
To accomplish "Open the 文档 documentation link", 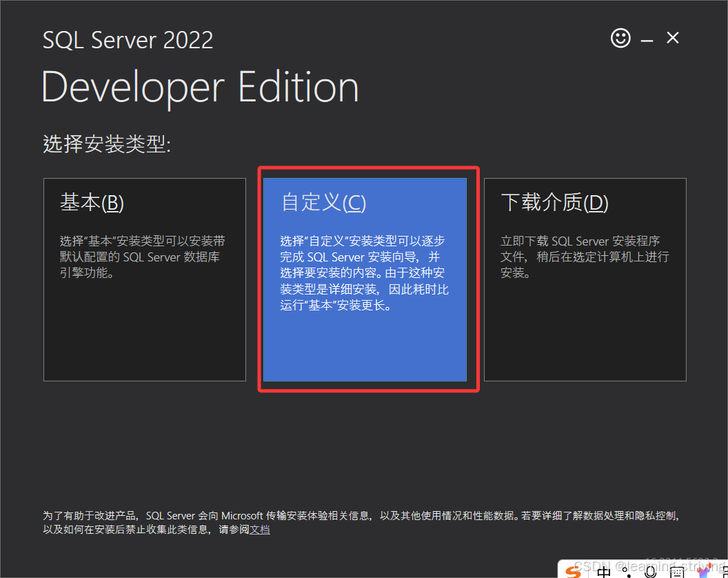I will 259,530.
